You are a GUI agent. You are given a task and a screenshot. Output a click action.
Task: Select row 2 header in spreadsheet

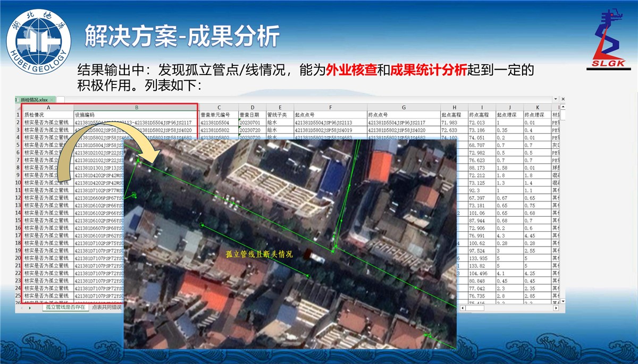(x=19, y=122)
